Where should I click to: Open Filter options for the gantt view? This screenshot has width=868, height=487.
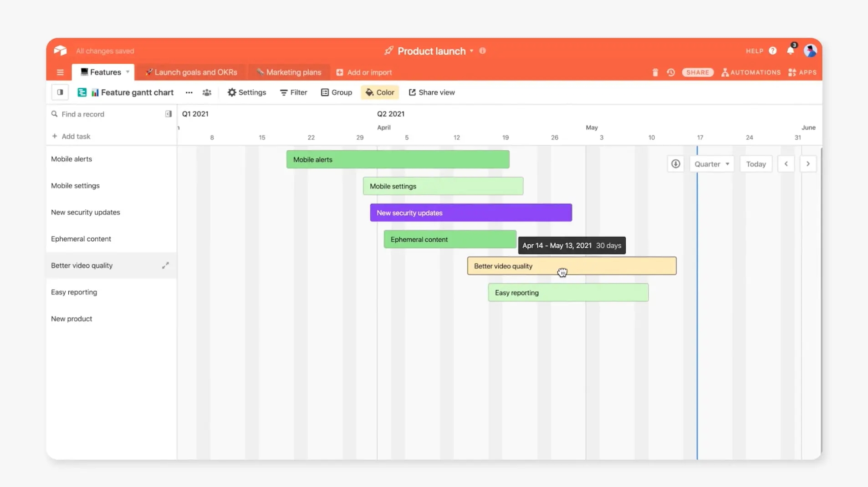pos(293,92)
